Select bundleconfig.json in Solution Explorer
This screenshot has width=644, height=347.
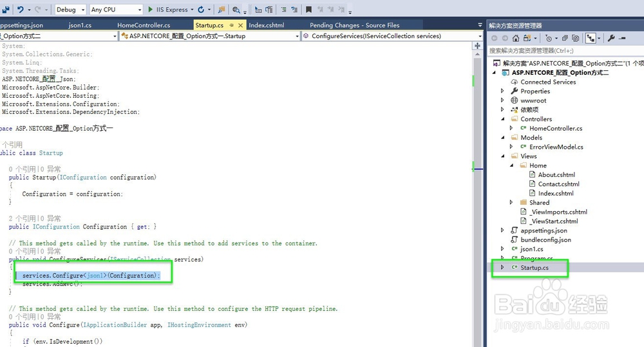(545, 240)
